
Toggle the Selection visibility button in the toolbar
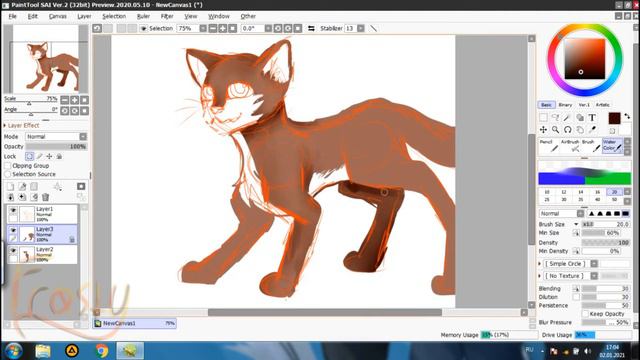pyautogui.click(x=143, y=29)
